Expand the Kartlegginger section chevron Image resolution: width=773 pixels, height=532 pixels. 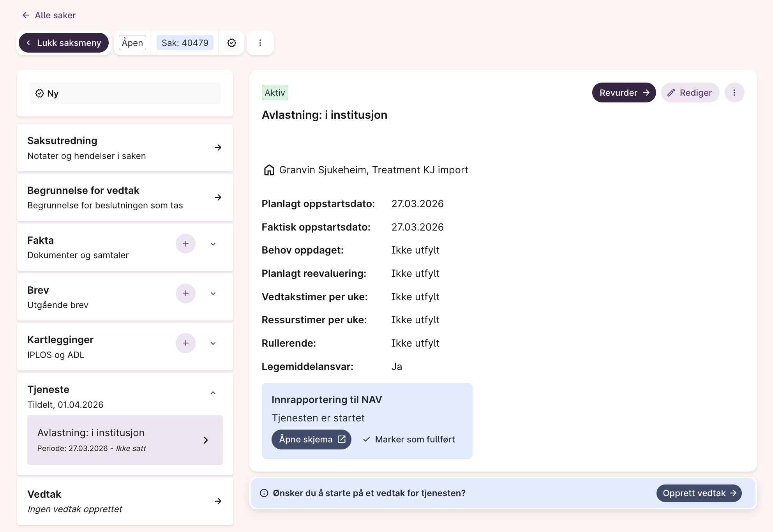coord(213,344)
